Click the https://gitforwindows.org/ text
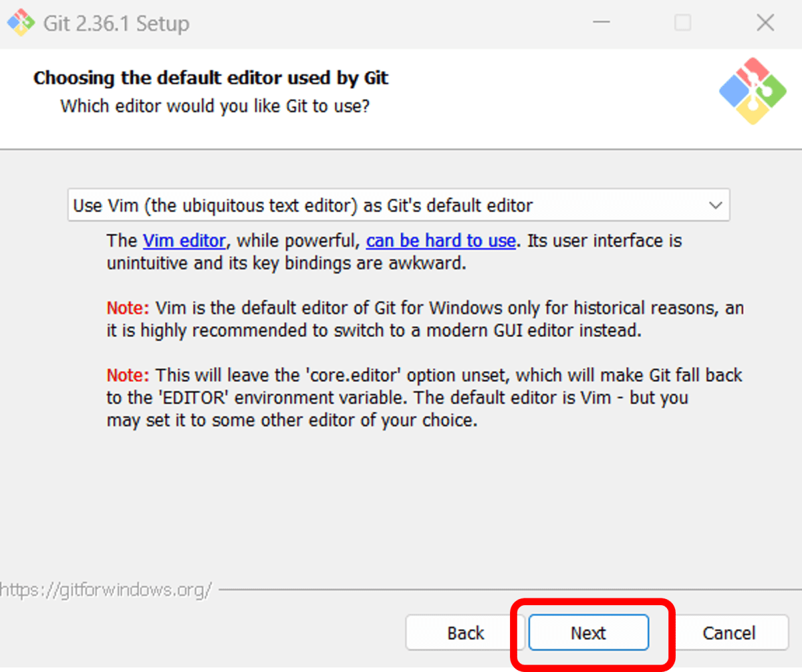Screen dimensions: 802x672 106,590
